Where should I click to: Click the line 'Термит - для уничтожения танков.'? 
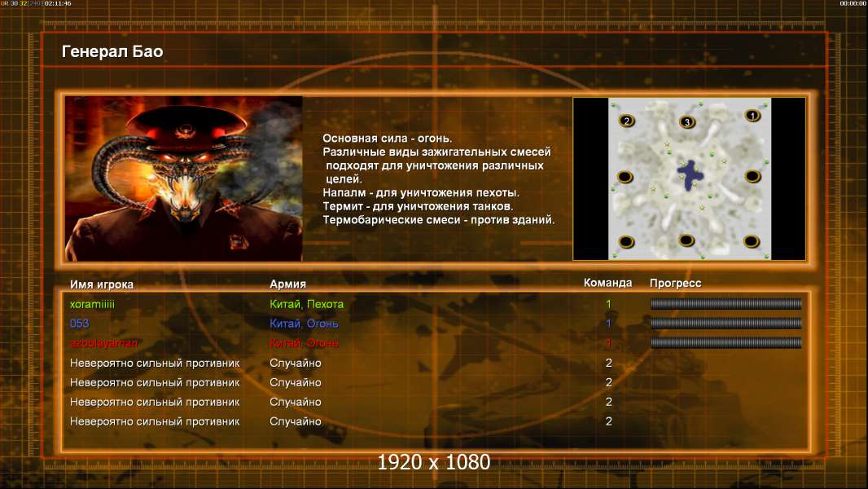point(418,206)
